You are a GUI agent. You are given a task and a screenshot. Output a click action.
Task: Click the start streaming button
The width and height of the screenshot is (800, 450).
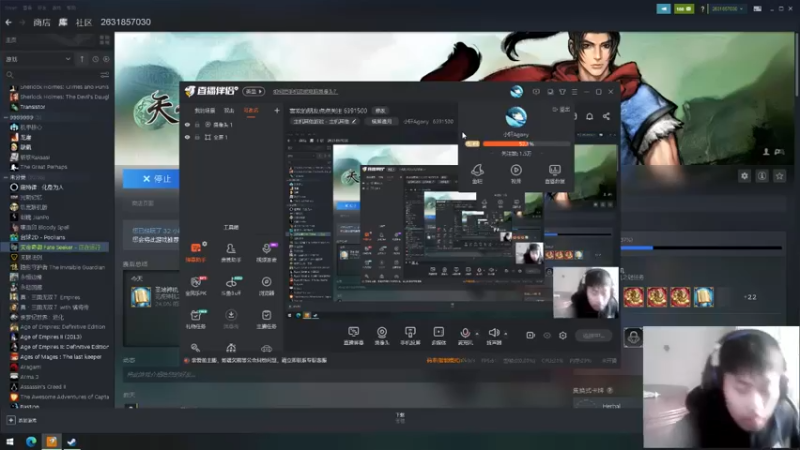(x=593, y=335)
